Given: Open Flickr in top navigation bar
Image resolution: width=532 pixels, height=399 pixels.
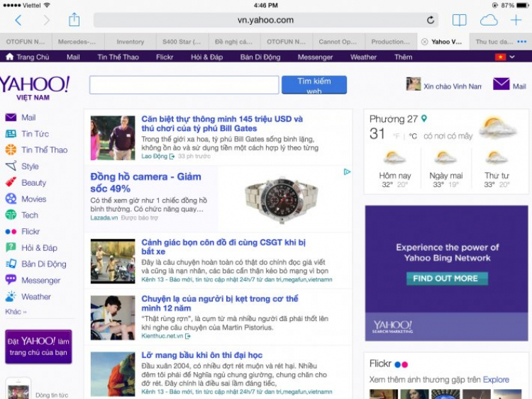Looking at the screenshot, I should click(x=165, y=57).
